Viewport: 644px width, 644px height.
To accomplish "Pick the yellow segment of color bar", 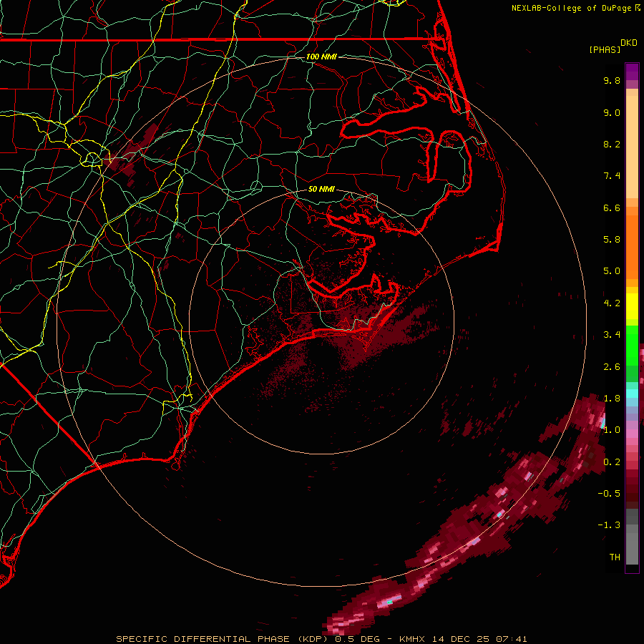I will coord(632,306).
